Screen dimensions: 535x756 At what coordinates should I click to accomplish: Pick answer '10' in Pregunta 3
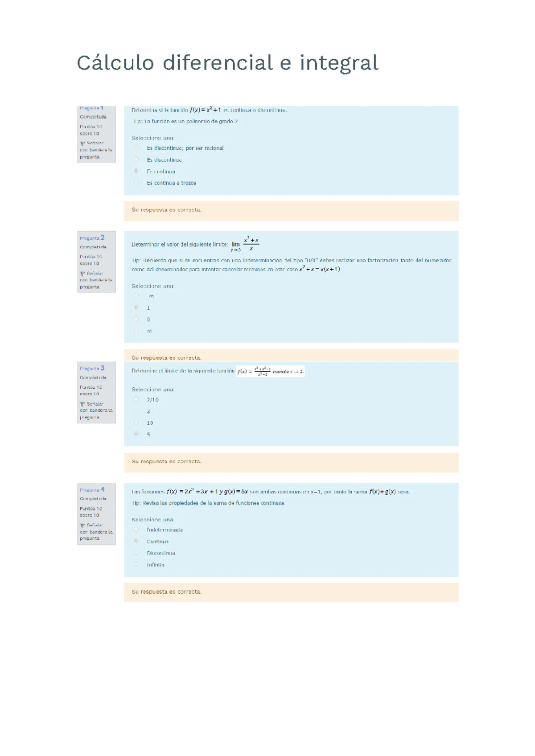click(136, 423)
